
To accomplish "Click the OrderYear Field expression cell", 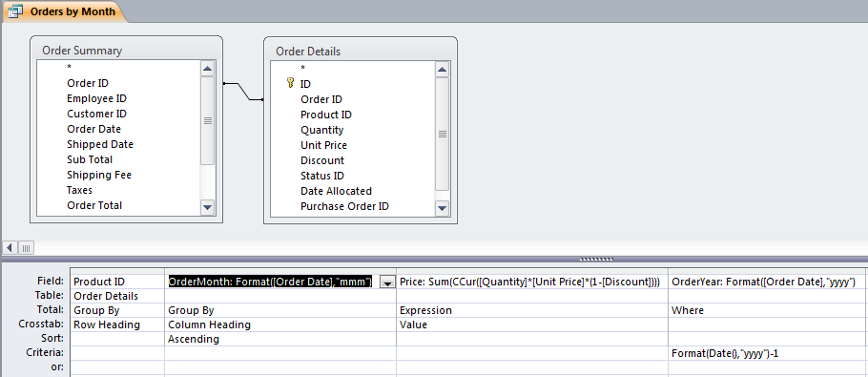I will point(768,282).
